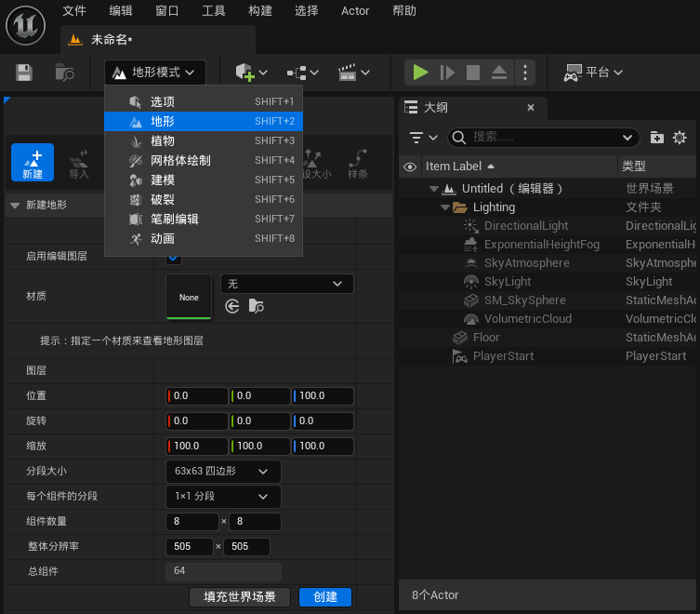Browse to material asset folder icon
700x614 pixels.
(x=257, y=307)
